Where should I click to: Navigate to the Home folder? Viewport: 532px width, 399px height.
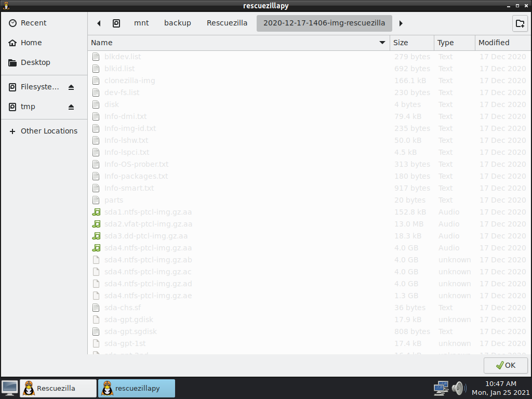click(31, 43)
